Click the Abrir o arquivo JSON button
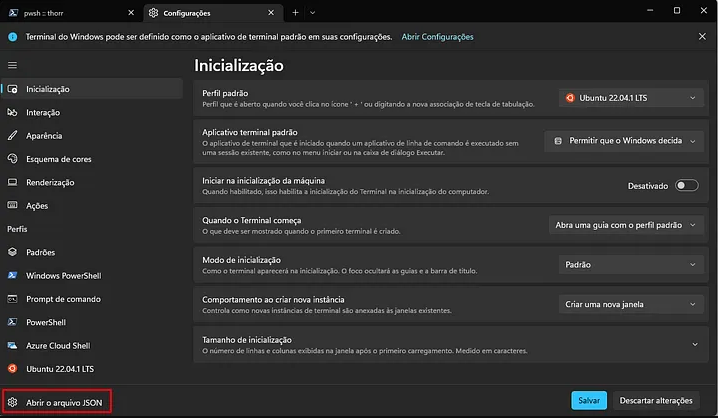718x418 pixels. [x=57, y=402]
